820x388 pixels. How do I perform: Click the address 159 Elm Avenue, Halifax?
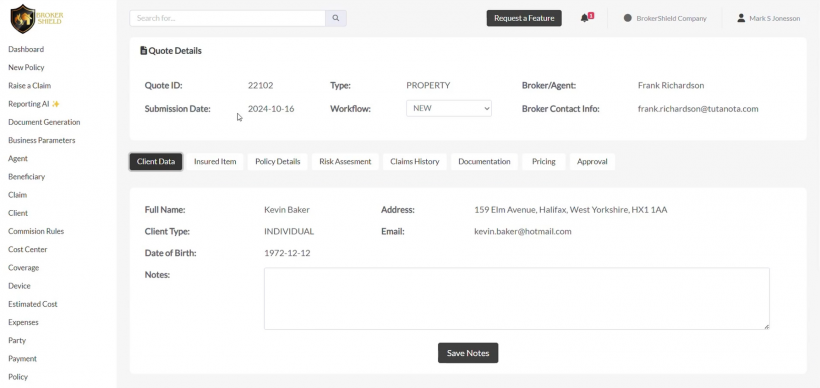pyautogui.click(x=571, y=210)
